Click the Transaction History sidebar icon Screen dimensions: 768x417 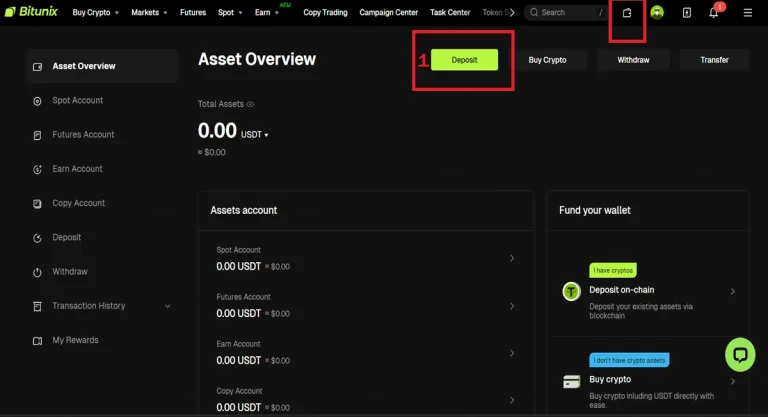(37, 306)
